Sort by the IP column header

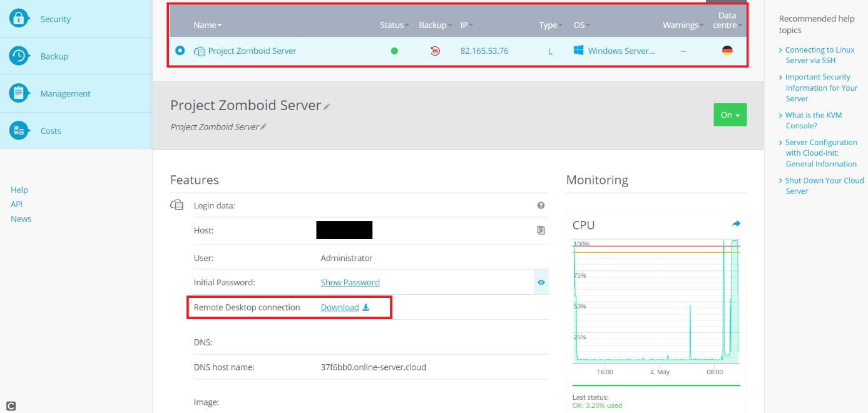[x=467, y=25]
